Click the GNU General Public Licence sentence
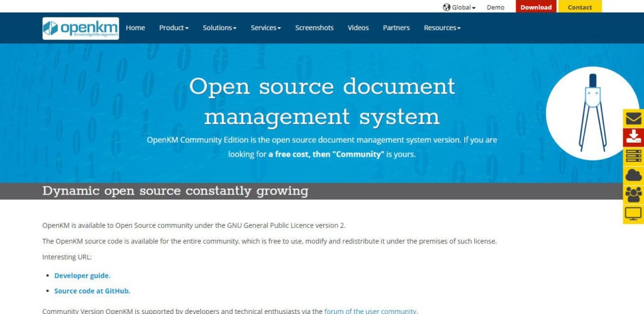 (194, 226)
